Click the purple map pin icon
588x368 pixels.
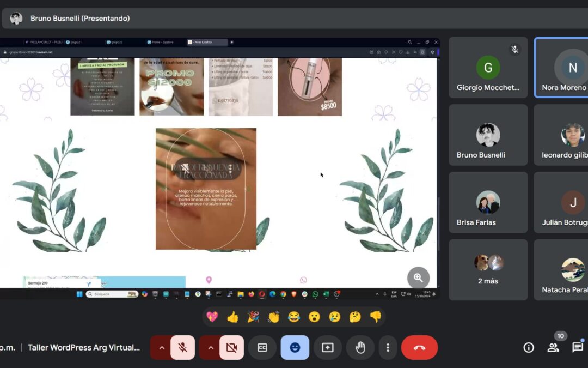pos(209,280)
